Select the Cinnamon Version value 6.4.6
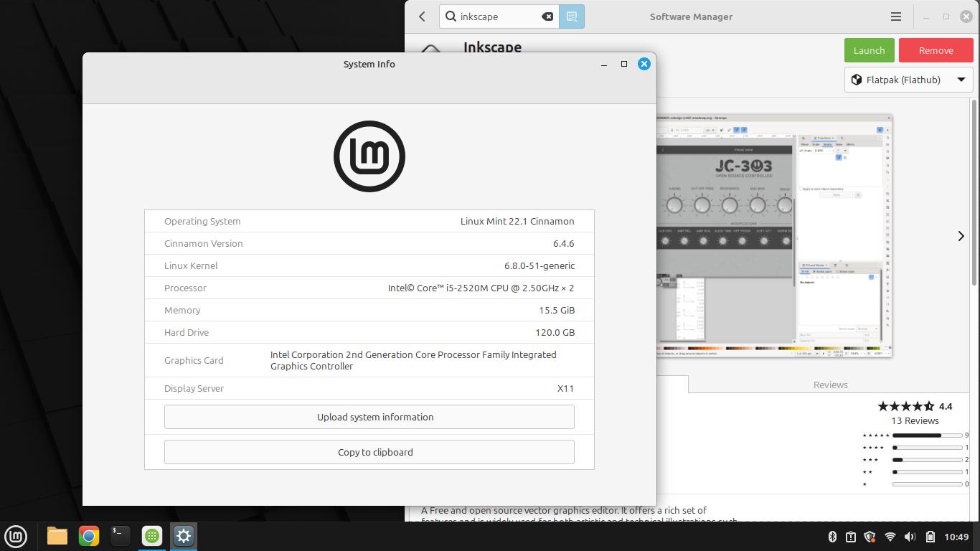980x551 pixels. (x=563, y=243)
